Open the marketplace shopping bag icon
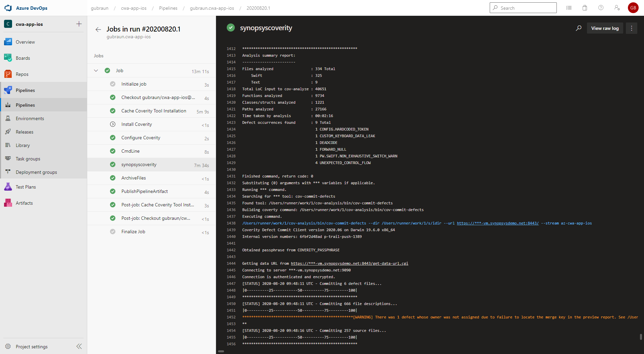The height and width of the screenshot is (354, 644). click(x=585, y=8)
